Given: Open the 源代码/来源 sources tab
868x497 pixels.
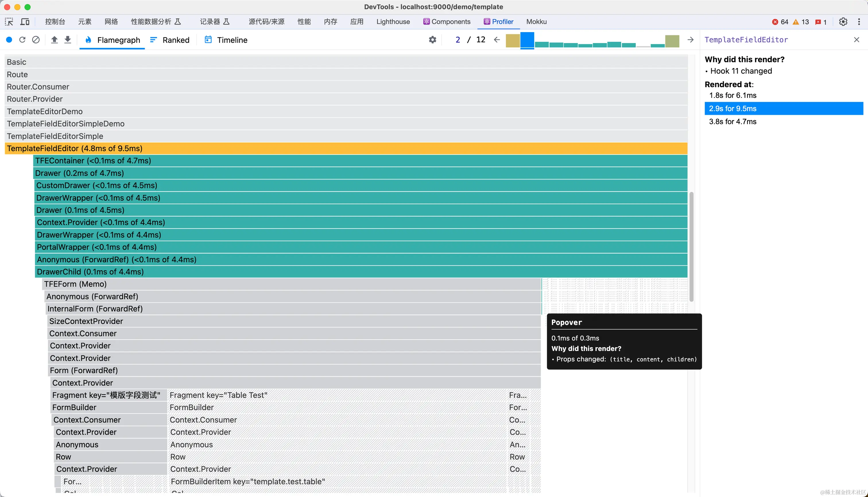Looking at the screenshot, I should pos(266,22).
